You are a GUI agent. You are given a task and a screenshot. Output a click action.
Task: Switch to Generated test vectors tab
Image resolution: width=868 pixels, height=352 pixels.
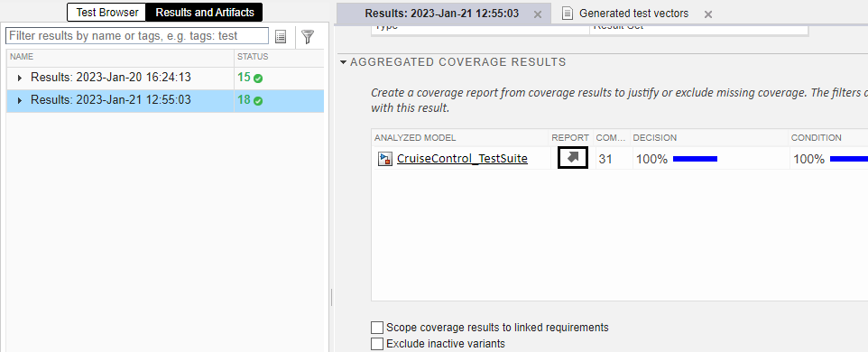click(x=633, y=14)
